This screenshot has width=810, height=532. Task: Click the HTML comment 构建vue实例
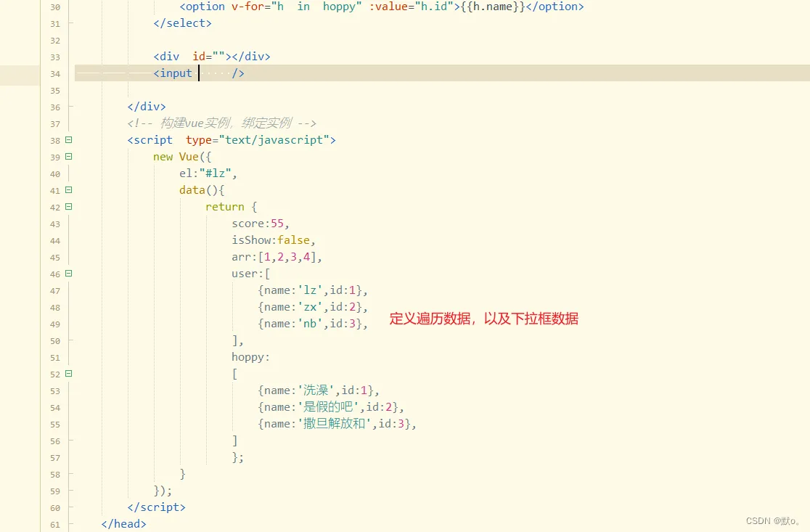click(221, 123)
